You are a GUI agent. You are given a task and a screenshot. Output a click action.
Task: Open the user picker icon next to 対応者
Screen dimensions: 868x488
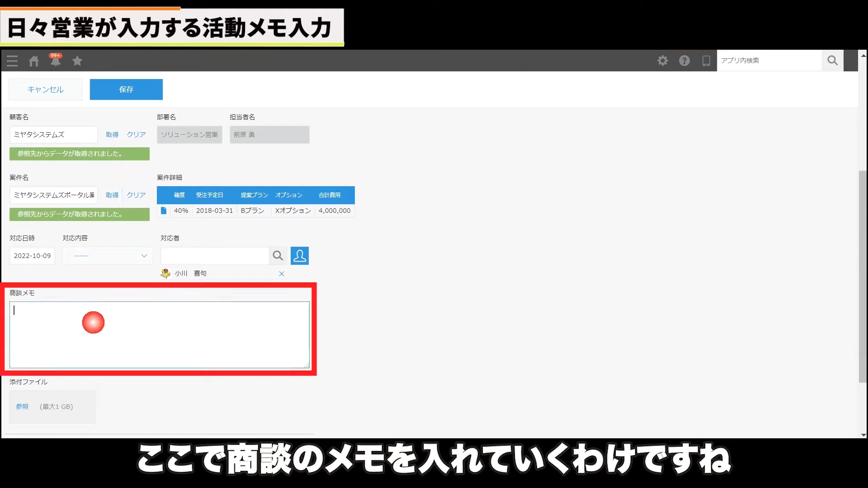(300, 256)
